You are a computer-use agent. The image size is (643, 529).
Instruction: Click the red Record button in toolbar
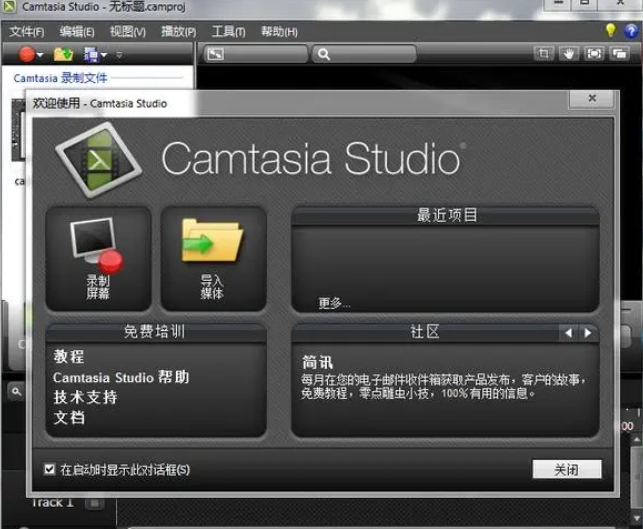pos(27,54)
